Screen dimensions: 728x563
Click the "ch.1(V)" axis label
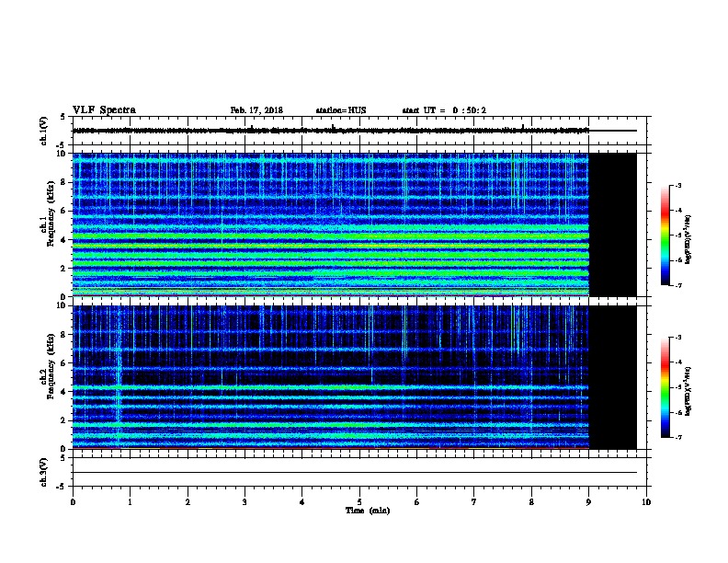tap(44, 131)
